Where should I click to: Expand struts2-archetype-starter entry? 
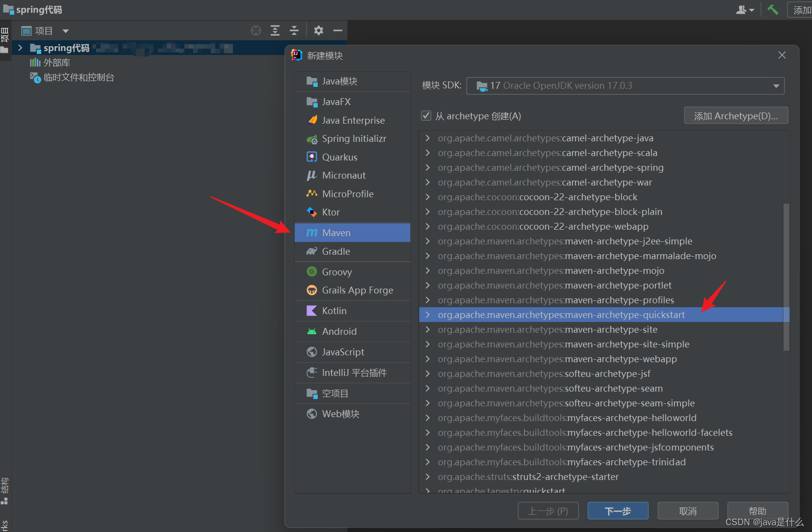(428, 477)
